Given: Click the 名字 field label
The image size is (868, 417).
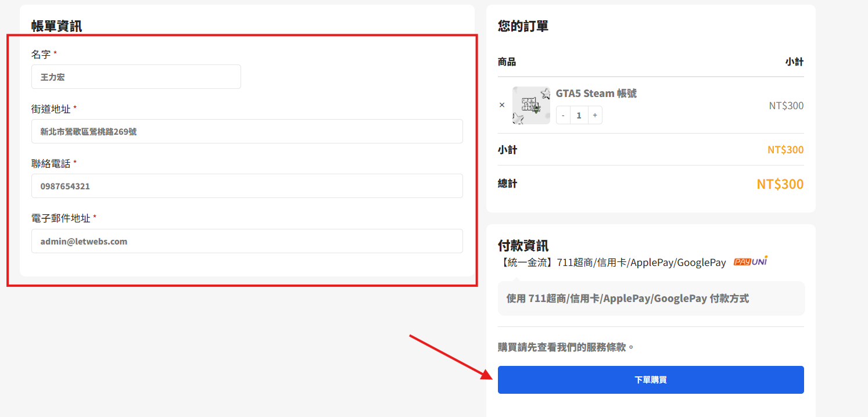Looking at the screenshot, I should click(x=41, y=54).
